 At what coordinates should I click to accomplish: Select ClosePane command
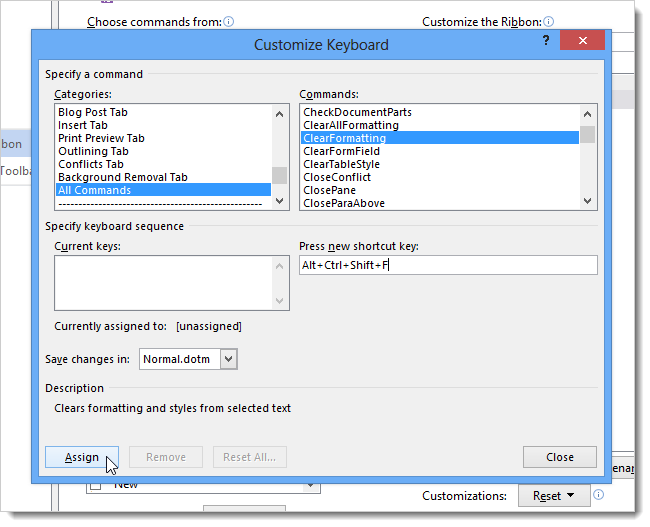pyautogui.click(x=440, y=190)
